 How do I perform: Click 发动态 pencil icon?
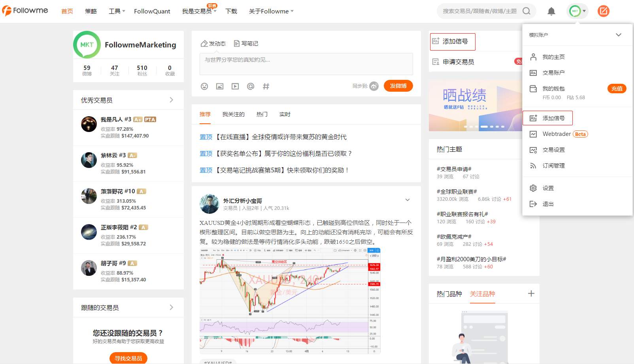point(204,43)
